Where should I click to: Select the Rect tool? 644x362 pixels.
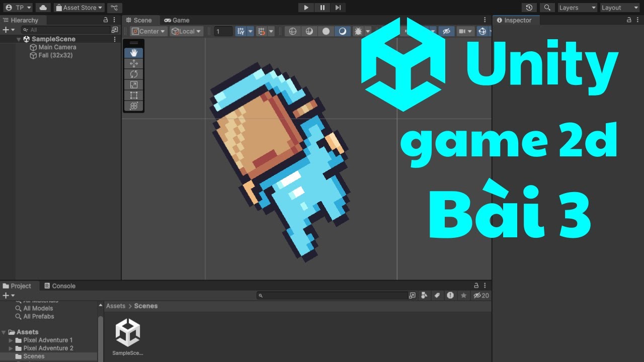click(133, 95)
